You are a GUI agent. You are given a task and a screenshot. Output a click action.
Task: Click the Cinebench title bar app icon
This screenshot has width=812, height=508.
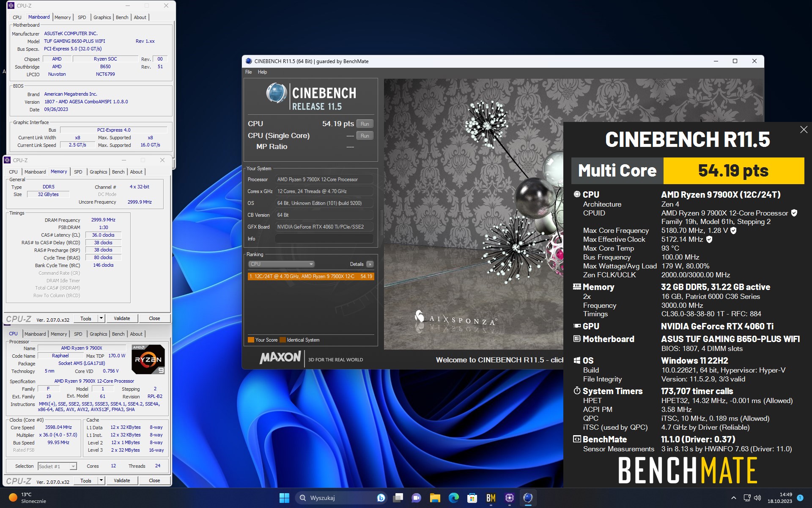(x=249, y=61)
